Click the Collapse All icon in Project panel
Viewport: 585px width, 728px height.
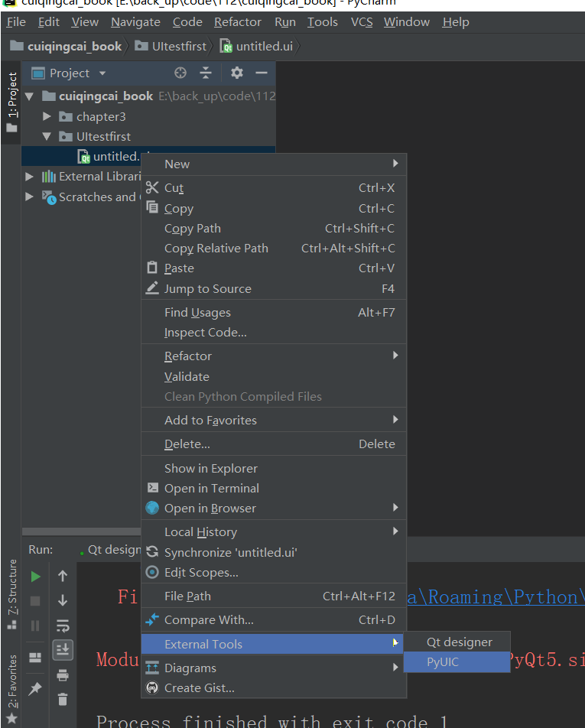[206, 73]
